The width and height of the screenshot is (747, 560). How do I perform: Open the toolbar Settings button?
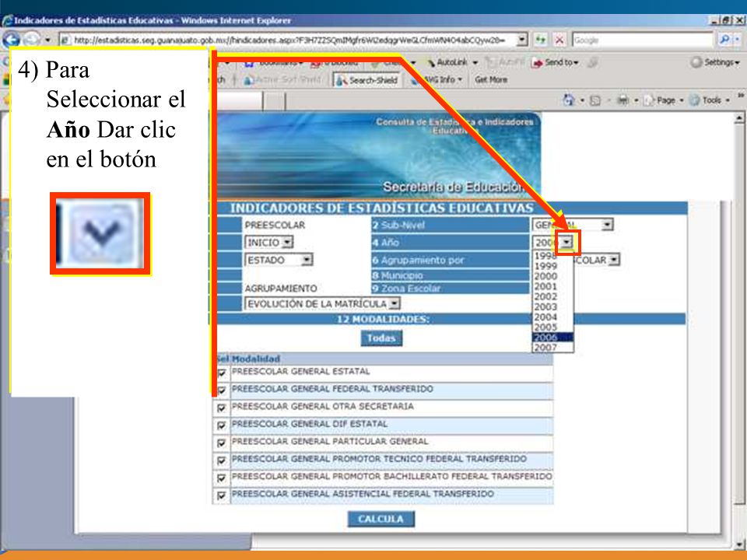point(714,62)
